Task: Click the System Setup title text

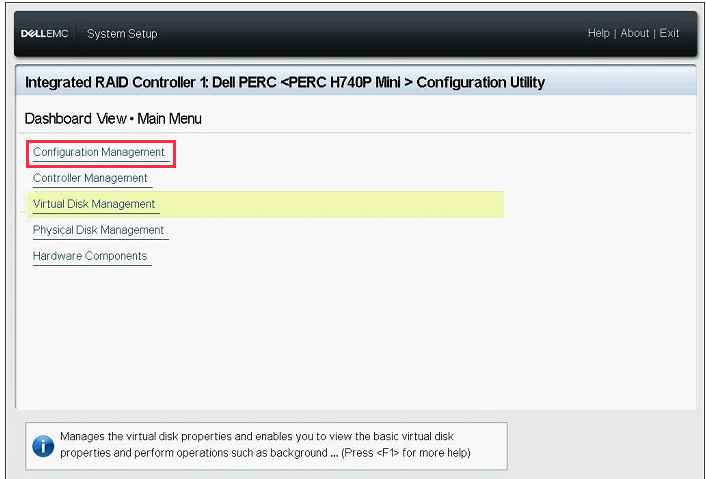Action: click(122, 34)
